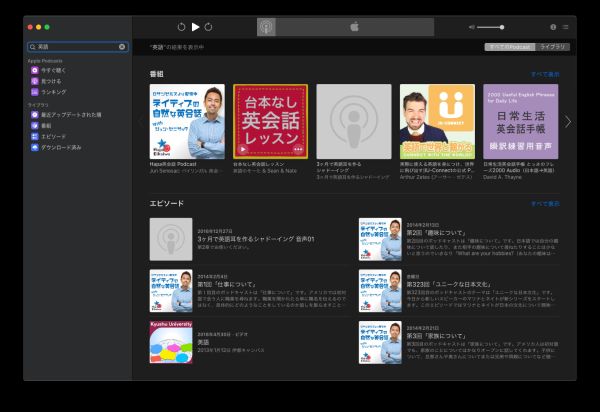The height and width of the screenshot is (412, 600).
Task: Open 見つける in the sidebar
Action: (x=52, y=81)
